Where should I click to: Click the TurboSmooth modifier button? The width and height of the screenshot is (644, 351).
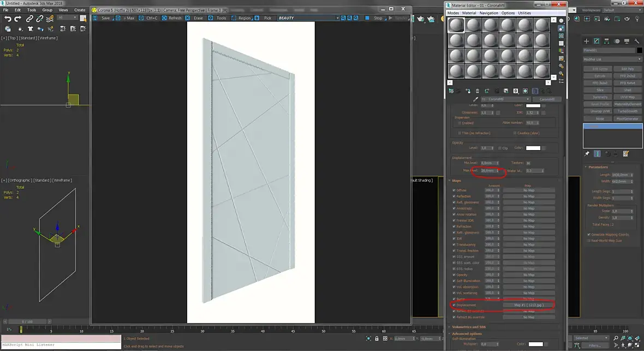pyautogui.click(x=627, y=111)
